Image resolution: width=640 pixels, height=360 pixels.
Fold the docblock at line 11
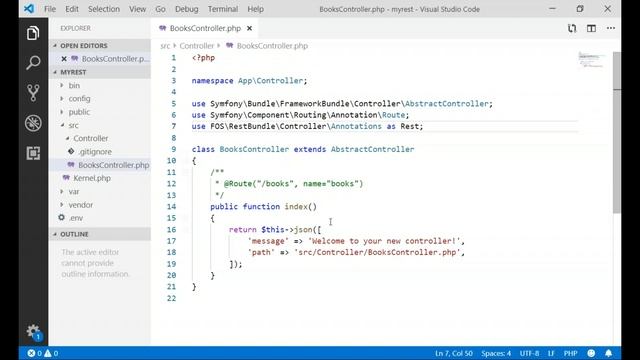(185, 172)
